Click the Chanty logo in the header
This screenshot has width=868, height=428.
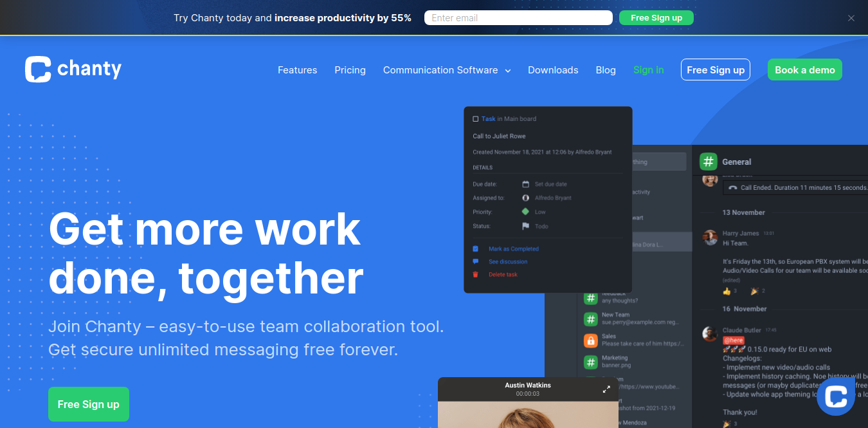click(73, 70)
